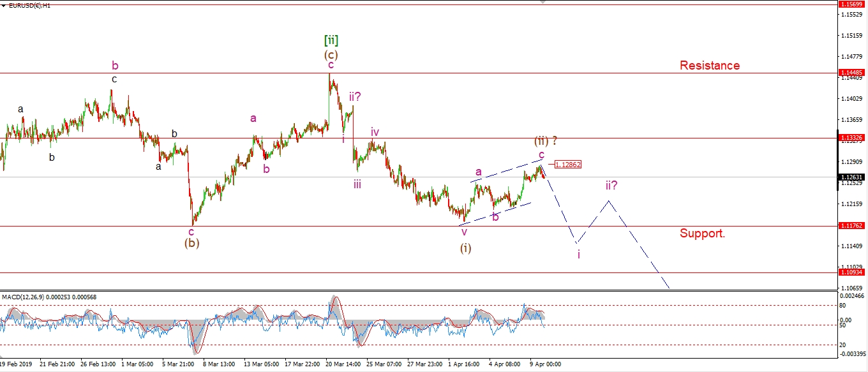Click the chart shift triangle marker at top
Image resolution: width=868 pixels, height=372 pixels.
542,3
